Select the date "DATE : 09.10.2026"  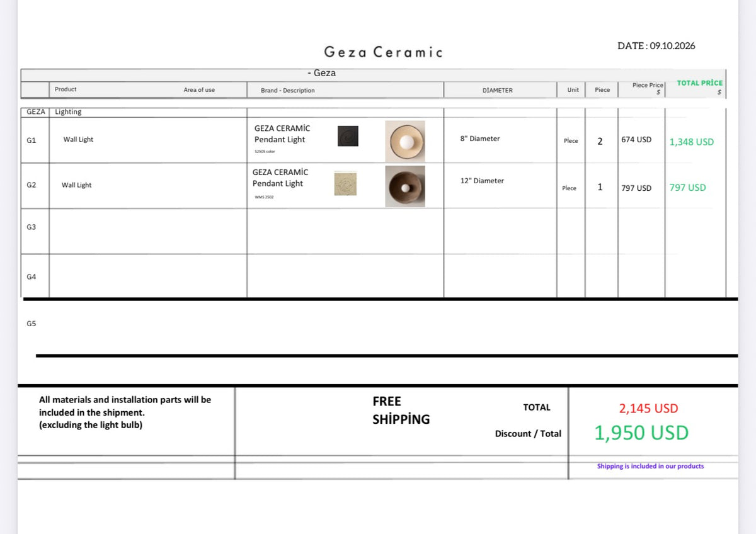pyautogui.click(x=656, y=46)
